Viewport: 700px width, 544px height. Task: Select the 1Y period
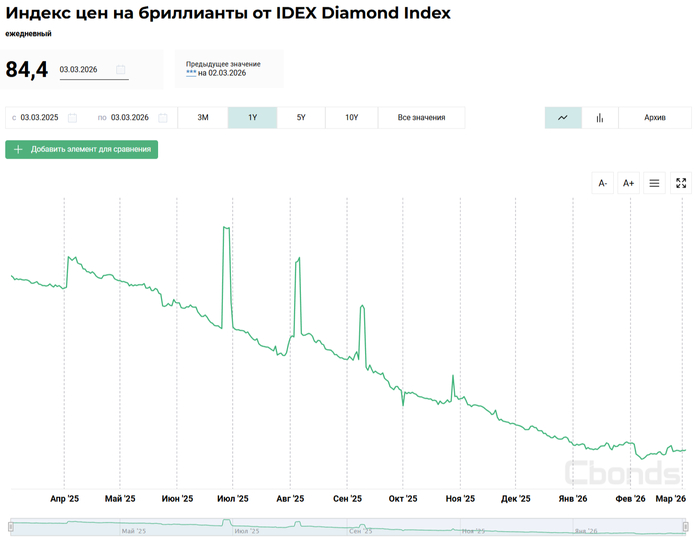(252, 118)
